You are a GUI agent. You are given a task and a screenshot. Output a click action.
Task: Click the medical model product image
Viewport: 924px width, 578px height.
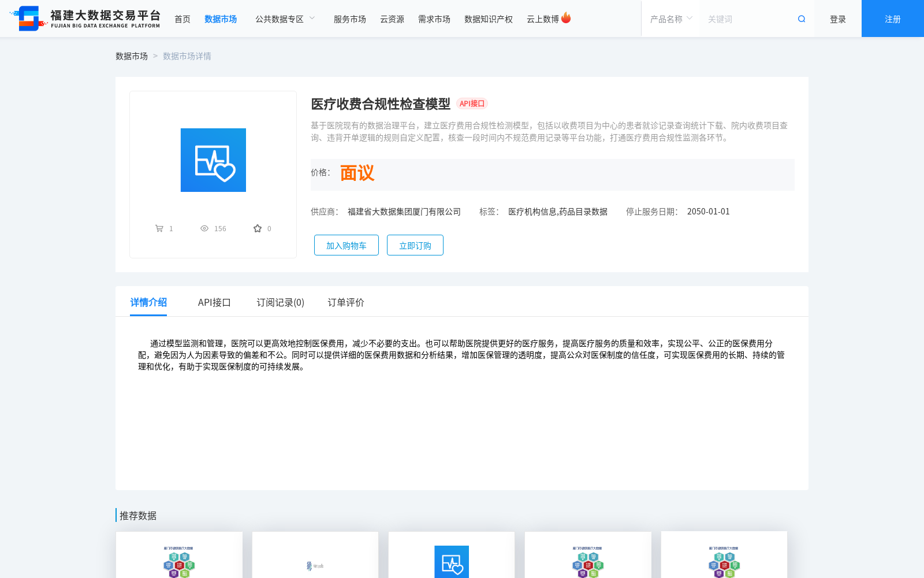(213, 160)
